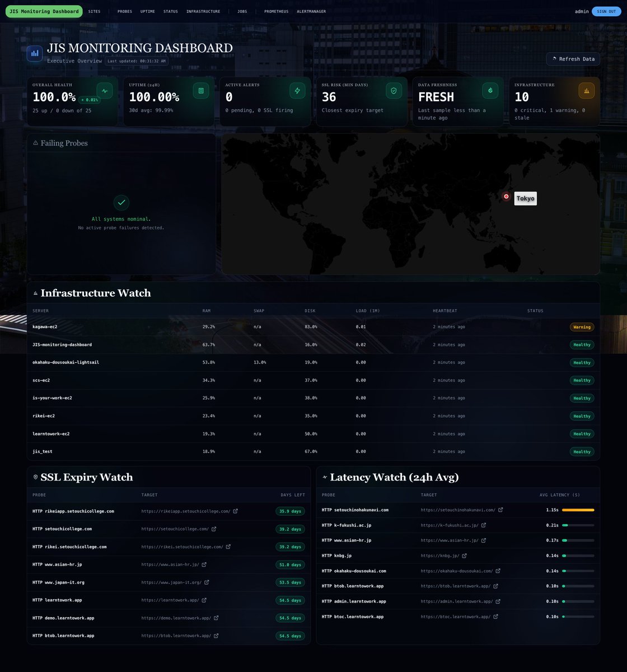Open external link icon for rikei.setouchicollege.com target

228,547
